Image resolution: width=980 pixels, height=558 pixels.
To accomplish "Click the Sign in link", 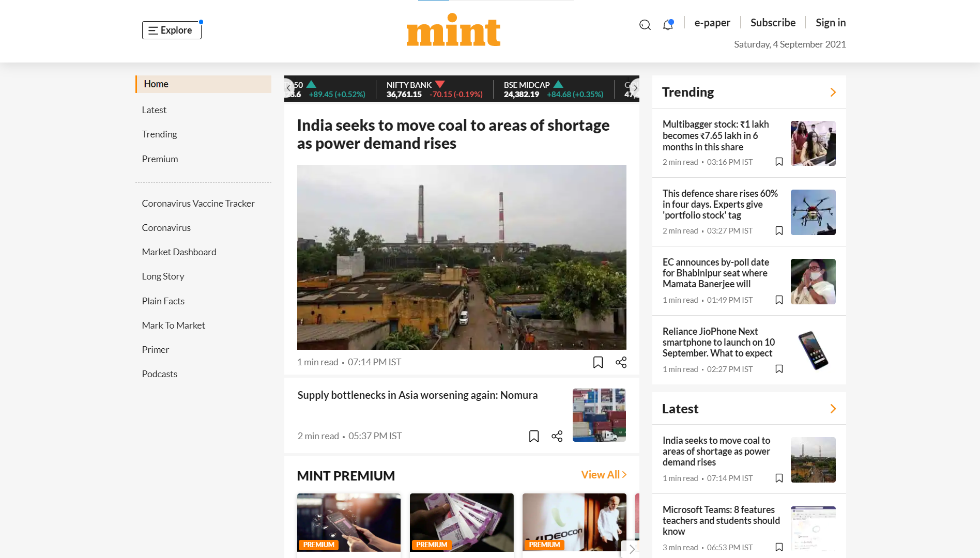I will pos(831,23).
